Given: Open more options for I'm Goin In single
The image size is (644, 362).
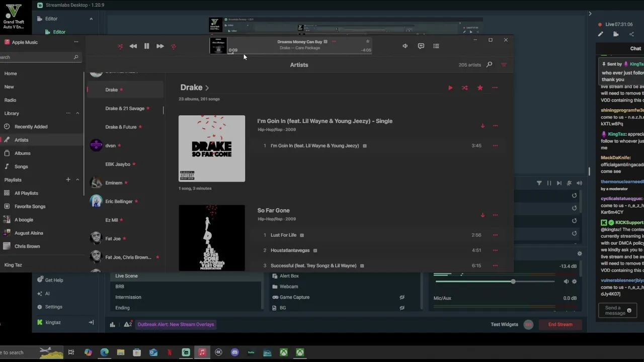Looking at the screenshot, I should point(496,126).
